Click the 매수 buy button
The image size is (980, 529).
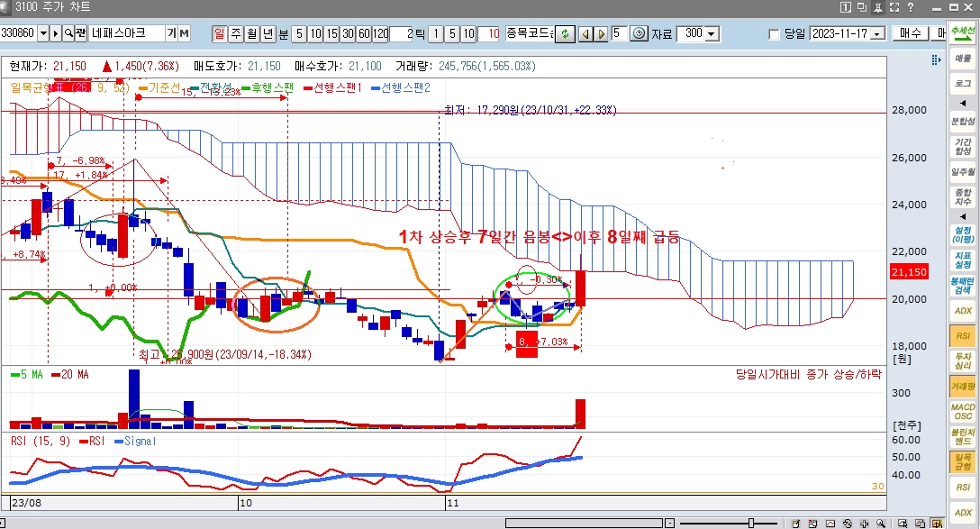[x=912, y=33]
